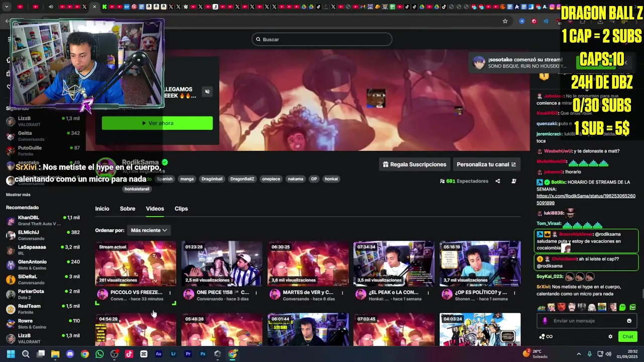The height and width of the screenshot is (362, 644).
Task: Click Regala Suscripciones button
Action: pos(415,164)
